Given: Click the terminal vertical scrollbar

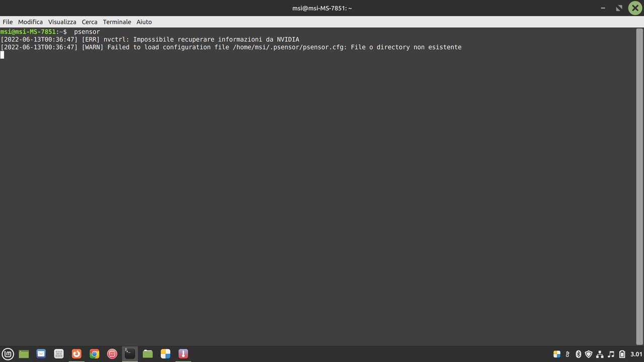Looking at the screenshot, I should click(x=640, y=186).
